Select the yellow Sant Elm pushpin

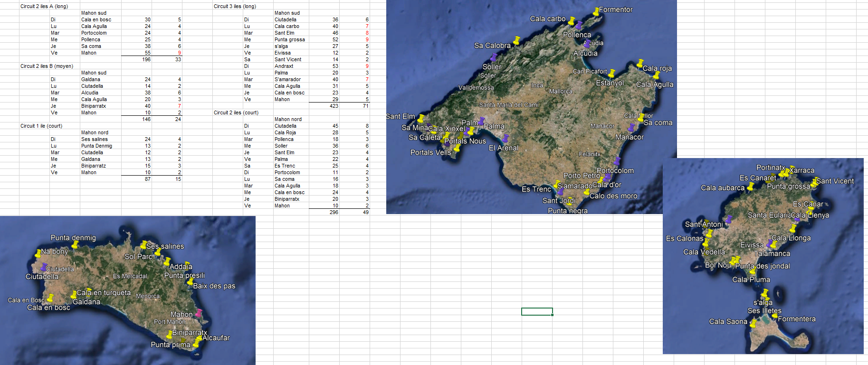[x=420, y=119]
